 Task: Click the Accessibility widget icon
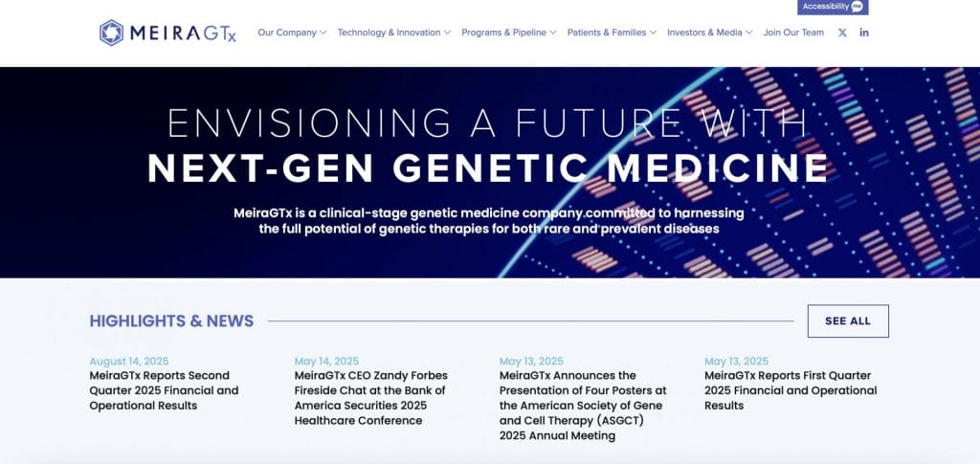(857, 7)
